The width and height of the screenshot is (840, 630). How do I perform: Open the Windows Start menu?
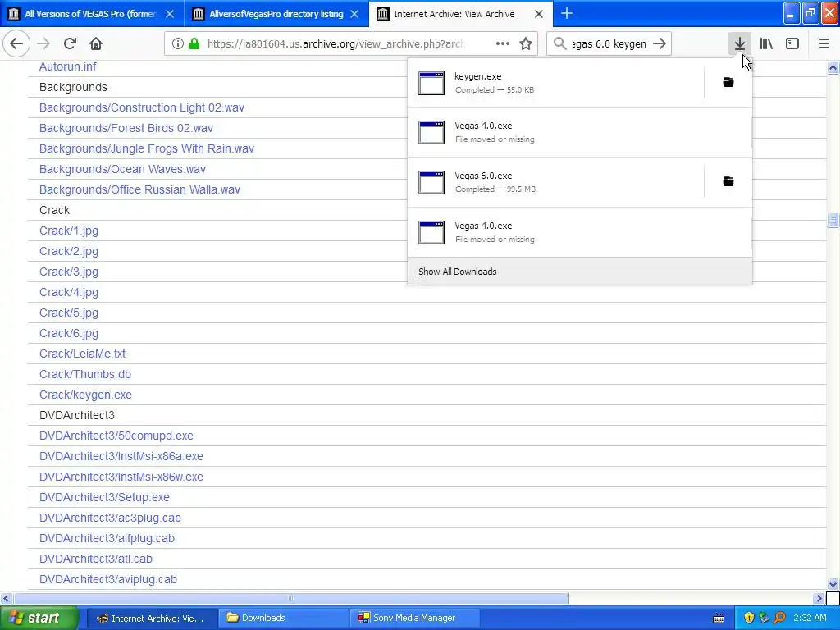39,618
